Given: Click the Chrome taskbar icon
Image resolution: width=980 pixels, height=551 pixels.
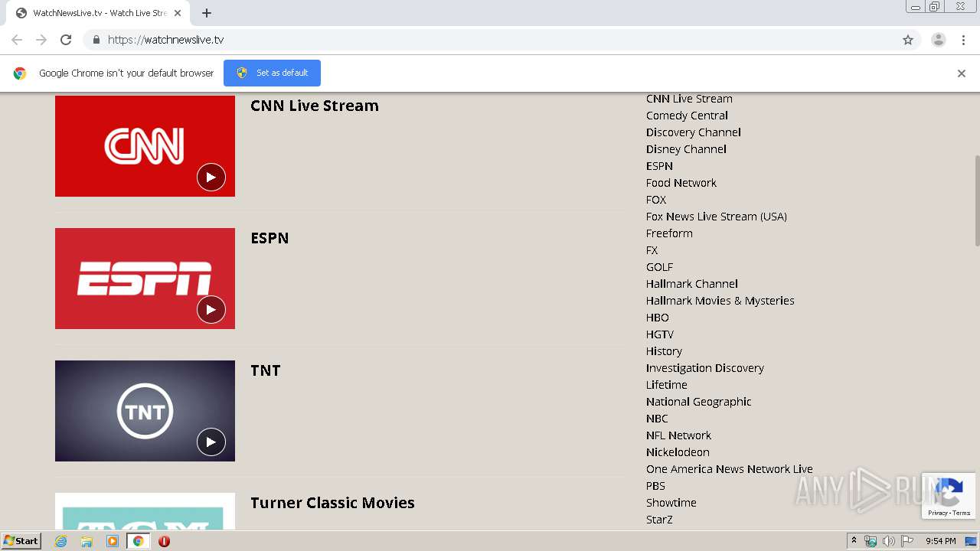Looking at the screenshot, I should 138,541.
